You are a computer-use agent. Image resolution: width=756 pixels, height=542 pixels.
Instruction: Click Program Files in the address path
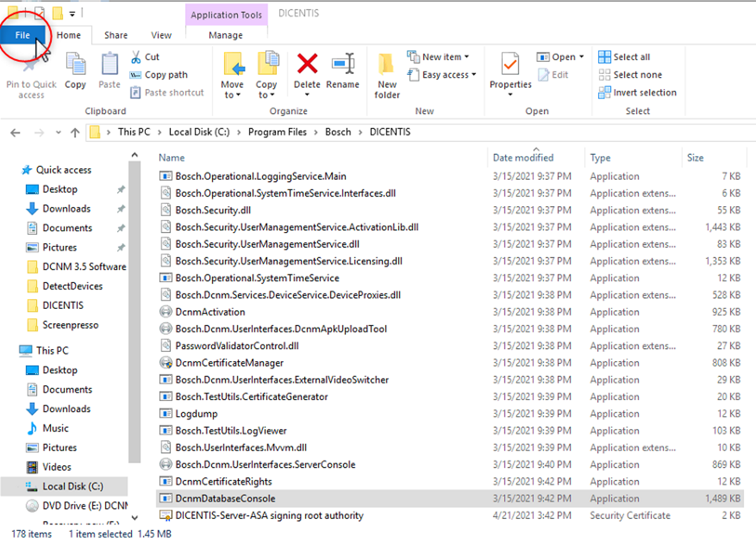[x=277, y=132]
